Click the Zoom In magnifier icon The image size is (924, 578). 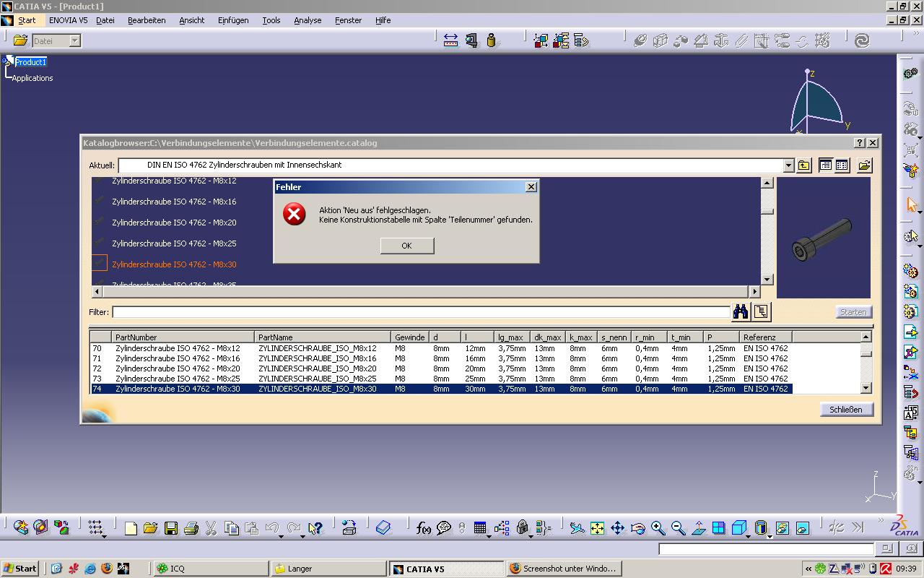(658, 528)
